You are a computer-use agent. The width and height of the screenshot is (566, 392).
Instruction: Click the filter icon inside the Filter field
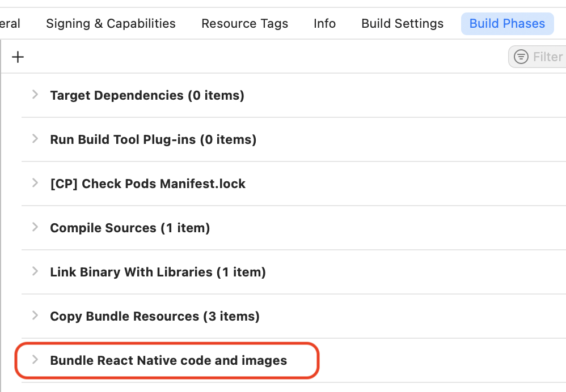tap(521, 57)
